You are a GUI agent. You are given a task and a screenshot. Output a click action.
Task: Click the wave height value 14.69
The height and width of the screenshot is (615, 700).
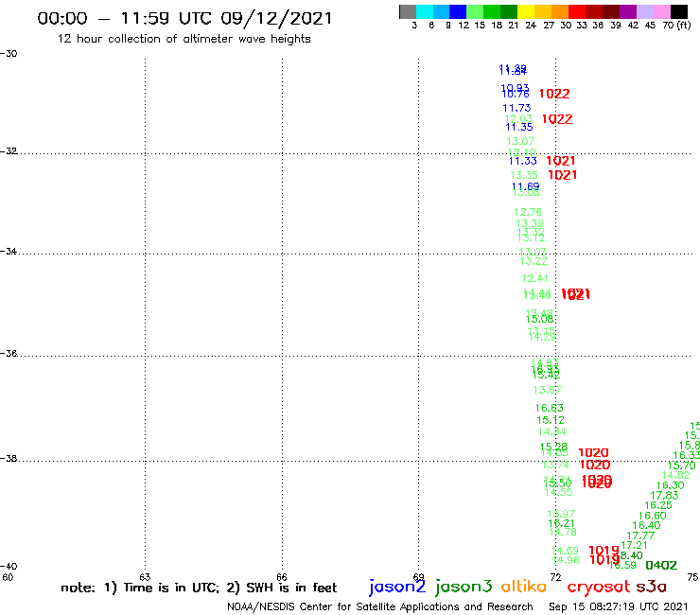click(x=565, y=551)
